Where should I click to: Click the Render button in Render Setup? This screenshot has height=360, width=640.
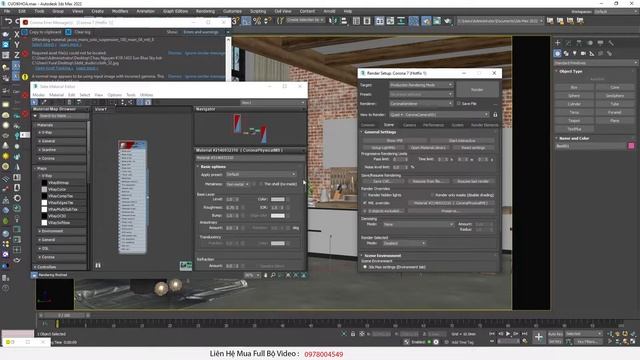tap(477, 89)
